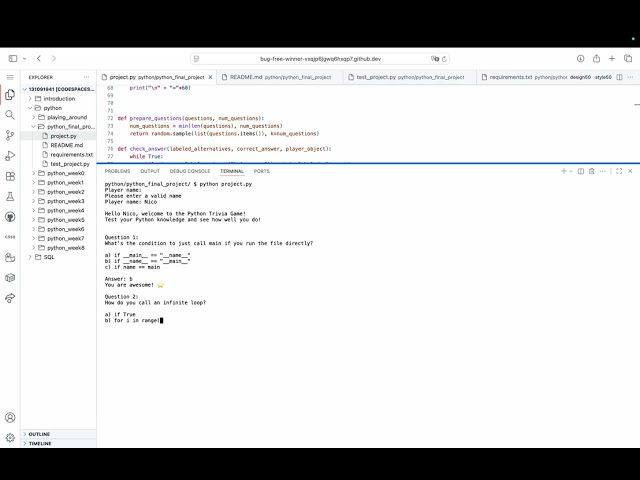Expand the OUTLINE section
The width and height of the screenshot is (640, 480).
tap(58, 434)
